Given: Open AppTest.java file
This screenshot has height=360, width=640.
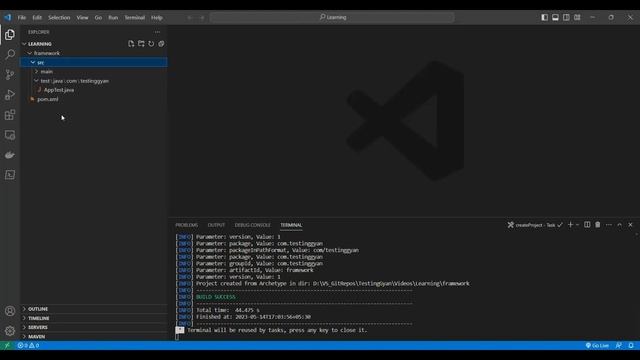Looking at the screenshot, I should [x=93, y=90].
